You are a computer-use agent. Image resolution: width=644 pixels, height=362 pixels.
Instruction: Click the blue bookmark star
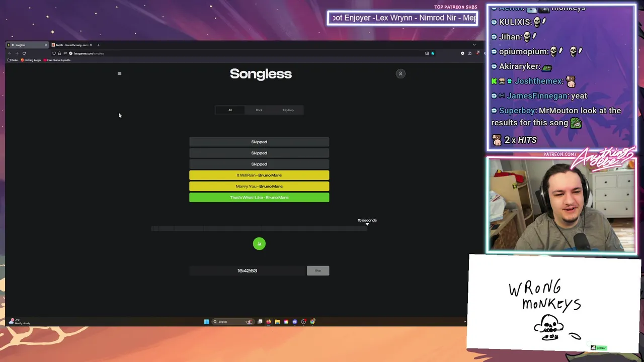pos(432,53)
